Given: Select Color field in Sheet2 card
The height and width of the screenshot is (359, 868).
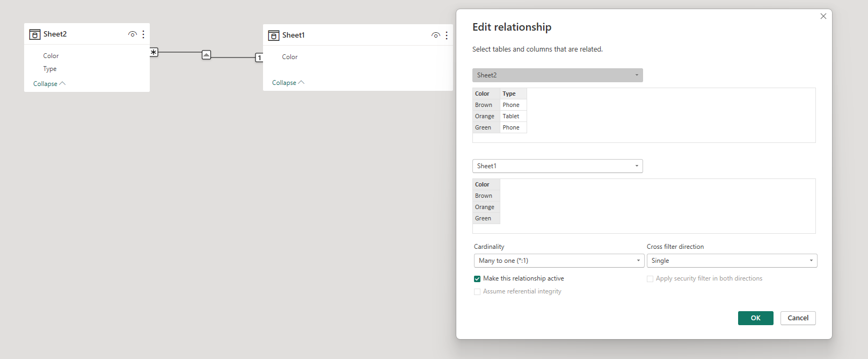Looking at the screenshot, I should [x=51, y=56].
